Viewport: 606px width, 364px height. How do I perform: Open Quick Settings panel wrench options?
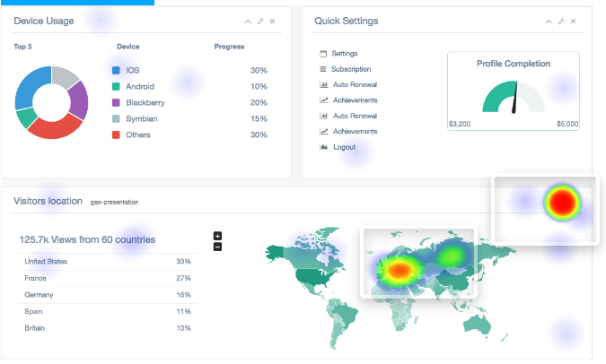coord(561,22)
